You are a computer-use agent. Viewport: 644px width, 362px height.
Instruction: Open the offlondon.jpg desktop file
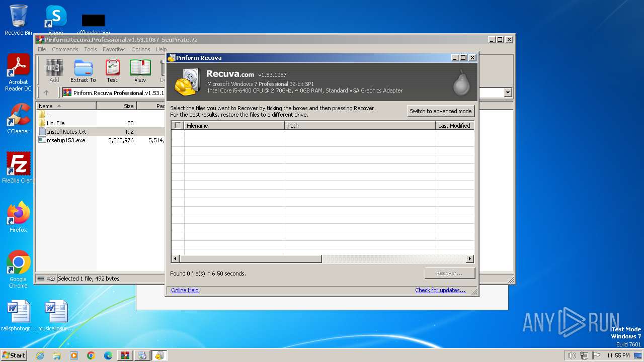pos(94,24)
